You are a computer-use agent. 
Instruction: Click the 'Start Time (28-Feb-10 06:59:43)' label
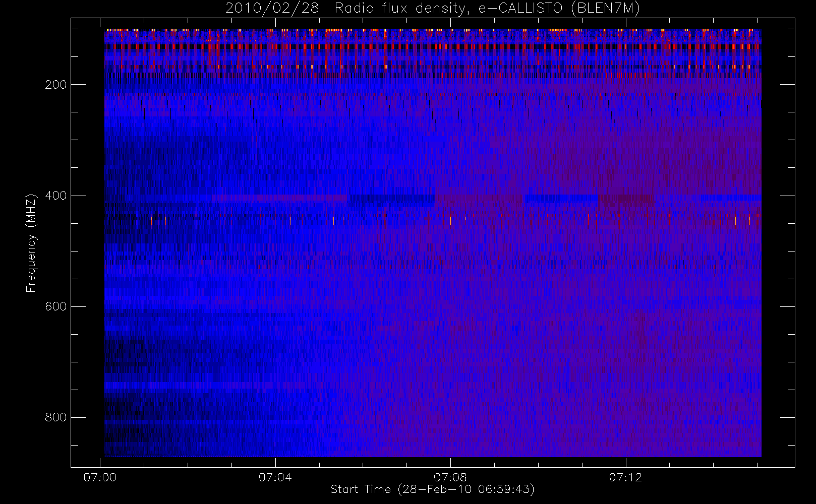[x=432, y=489]
